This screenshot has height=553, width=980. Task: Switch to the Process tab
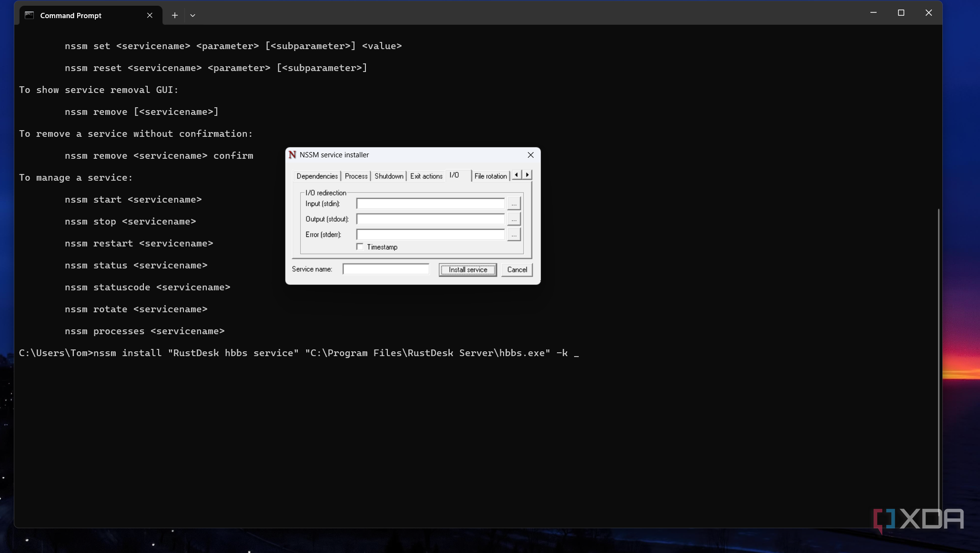coord(356,176)
